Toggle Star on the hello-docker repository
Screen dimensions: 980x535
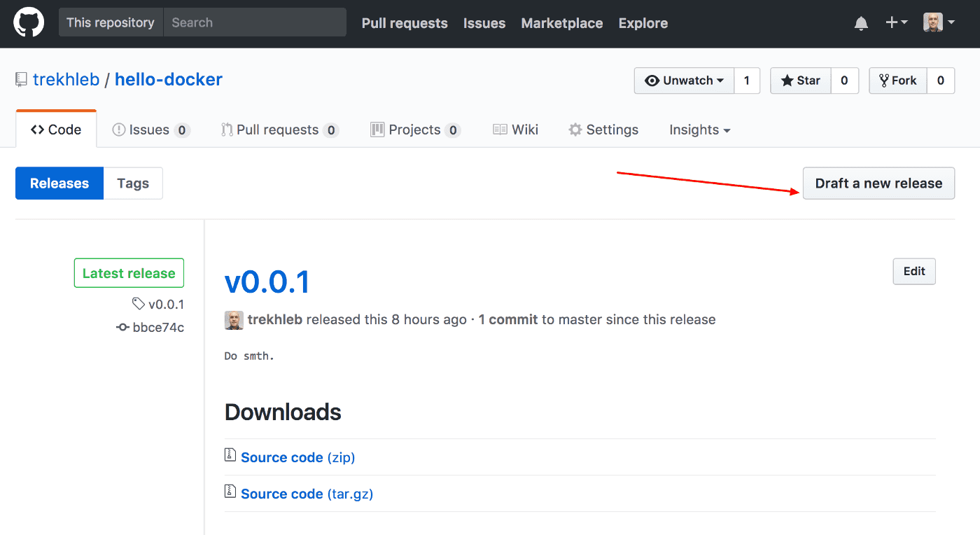coord(800,80)
